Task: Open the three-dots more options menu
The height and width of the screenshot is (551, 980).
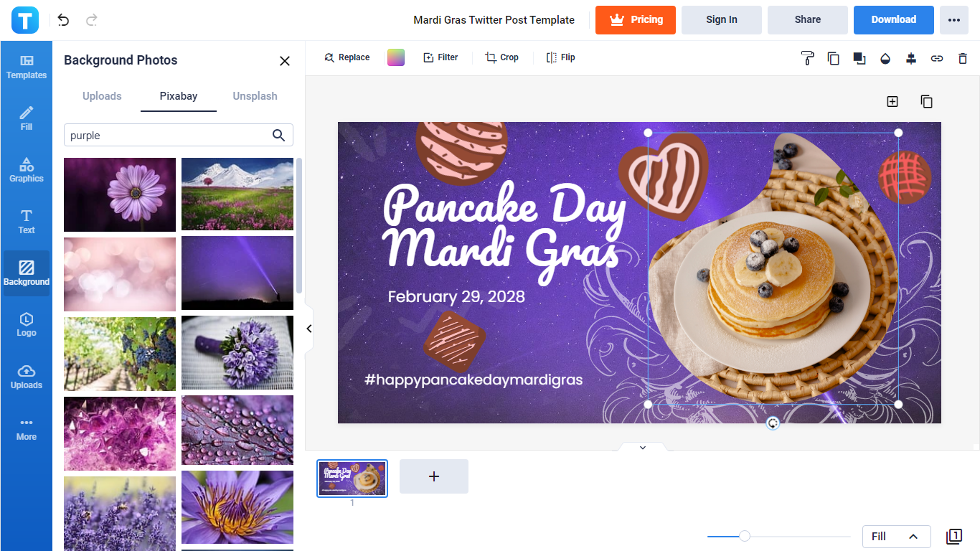Action: (x=953, y=20)
